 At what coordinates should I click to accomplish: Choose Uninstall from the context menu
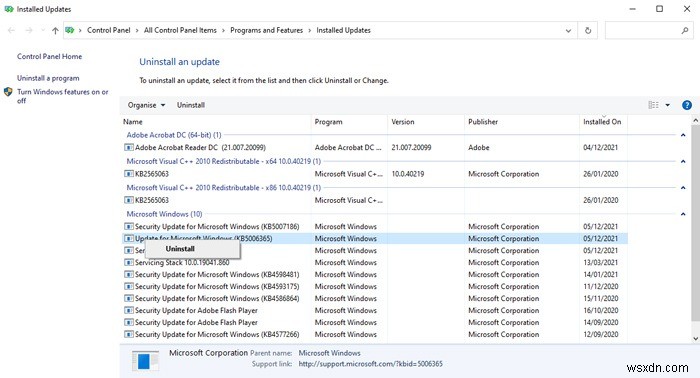point(192,249)
